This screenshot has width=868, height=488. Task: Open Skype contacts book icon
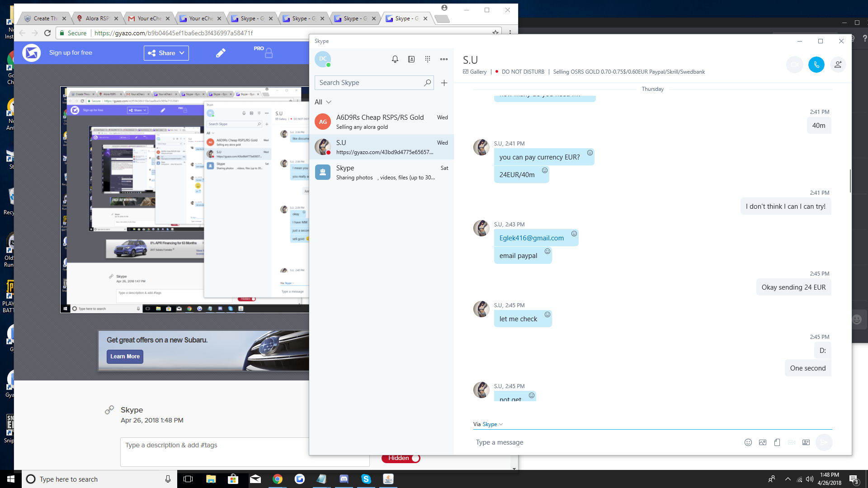tap(411, 59)
